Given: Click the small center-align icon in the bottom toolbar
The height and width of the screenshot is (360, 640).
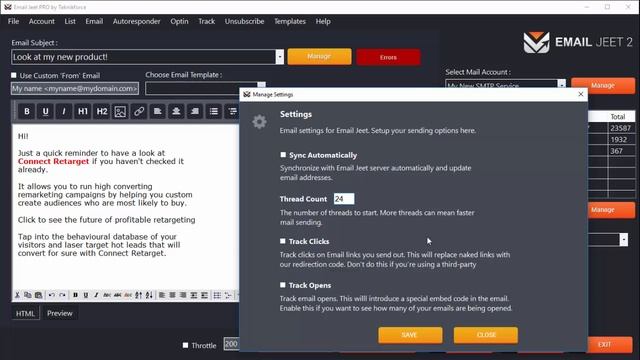Looking at the screenshot, I should point(173,295).
